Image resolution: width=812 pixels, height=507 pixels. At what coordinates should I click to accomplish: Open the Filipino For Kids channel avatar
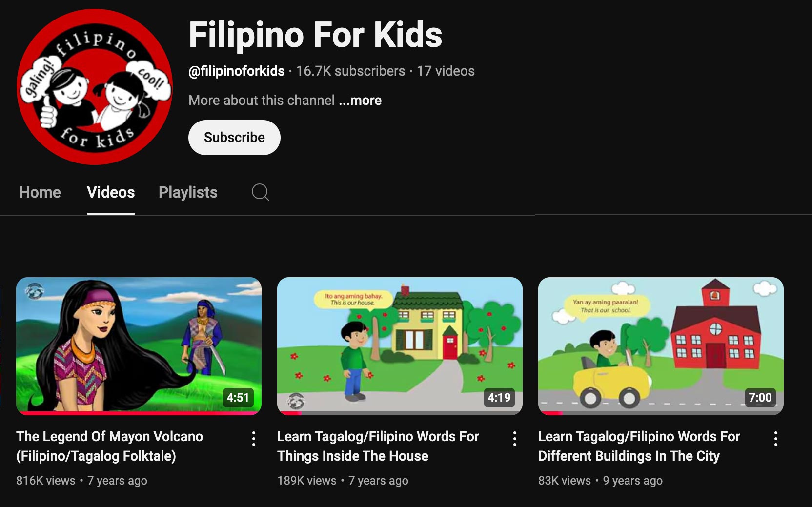click(x=95, y=87)
